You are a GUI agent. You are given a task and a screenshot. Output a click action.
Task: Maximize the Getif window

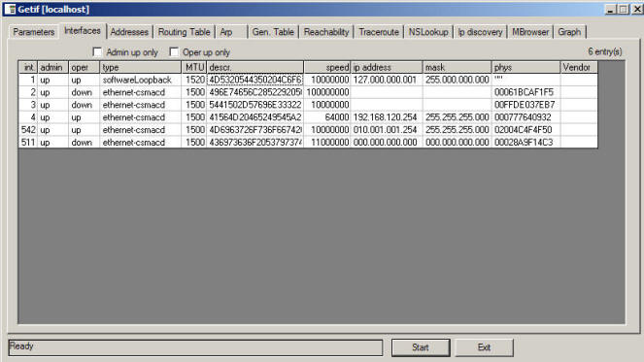point(623,9)
